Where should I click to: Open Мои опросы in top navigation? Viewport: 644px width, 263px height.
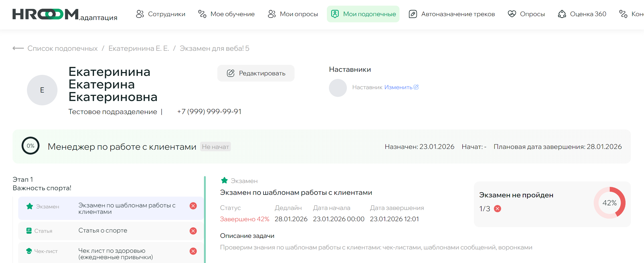[x=293, y=14]
